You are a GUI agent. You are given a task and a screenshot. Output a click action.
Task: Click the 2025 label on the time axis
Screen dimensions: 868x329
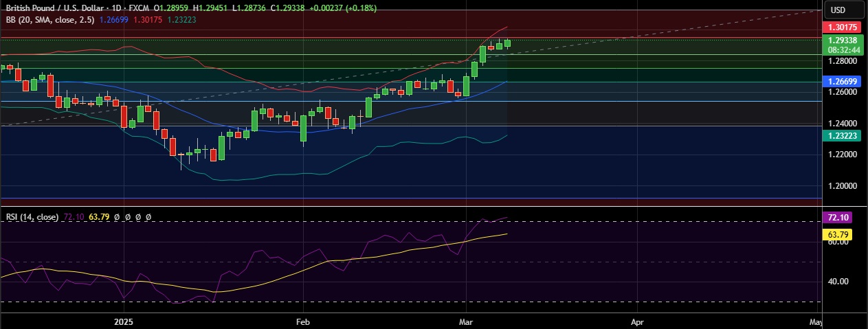124,321
